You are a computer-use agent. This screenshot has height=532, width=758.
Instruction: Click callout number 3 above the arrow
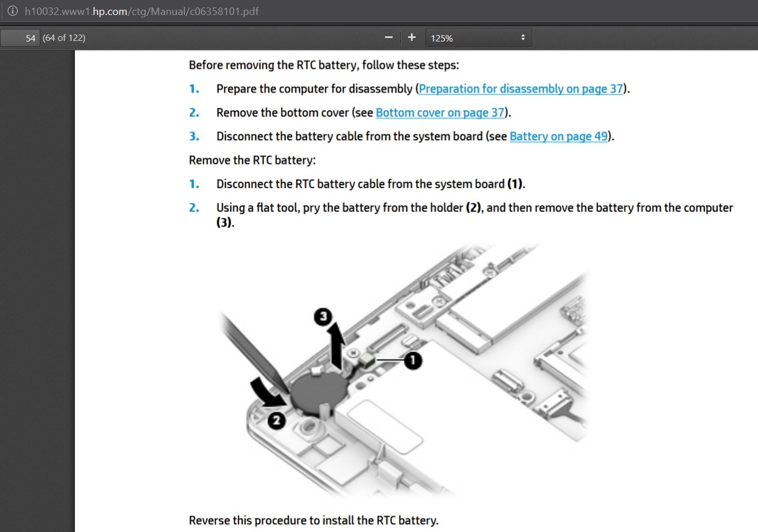(323, 316)
